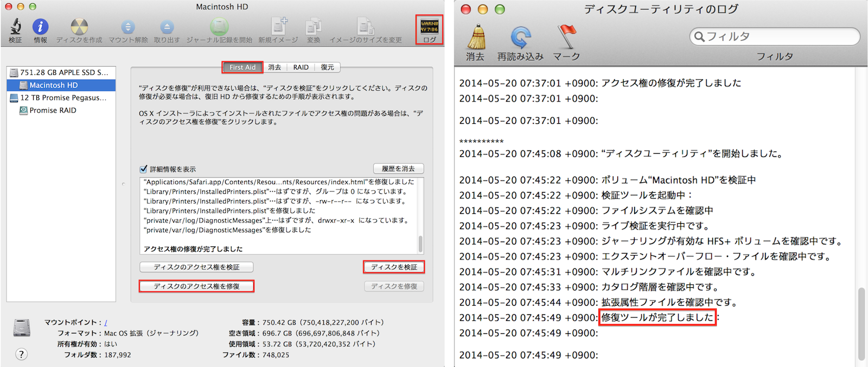
Task: Click the ジャーナル記録を開始 toolbar icon
Action: point(219,26)
